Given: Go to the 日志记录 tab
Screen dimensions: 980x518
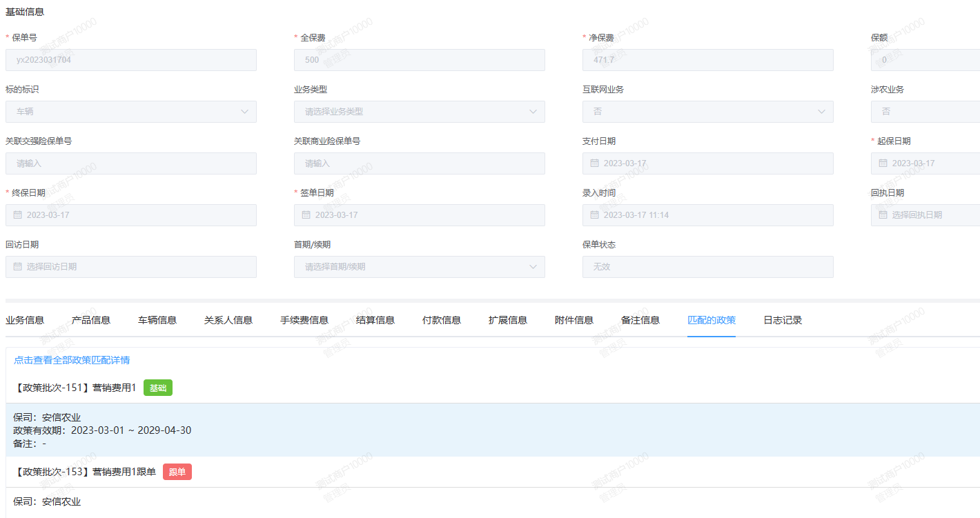Looking at the screenshot, I should pyautogui.click(x=783, y=320).
